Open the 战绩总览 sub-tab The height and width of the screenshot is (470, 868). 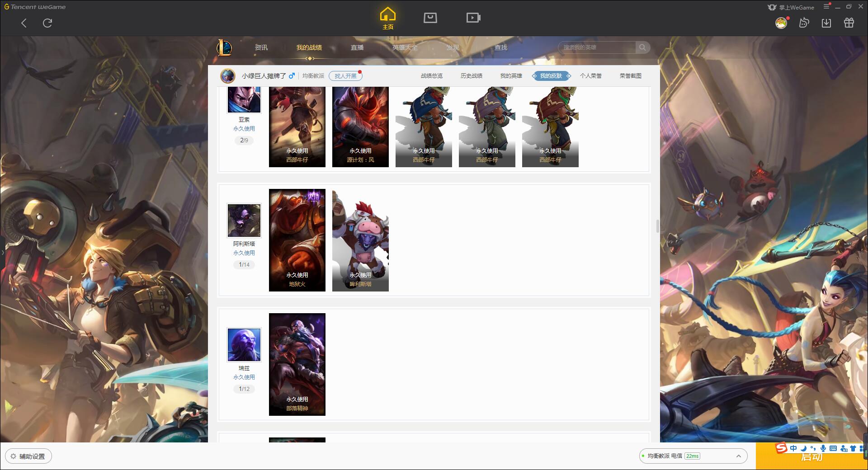432,76
